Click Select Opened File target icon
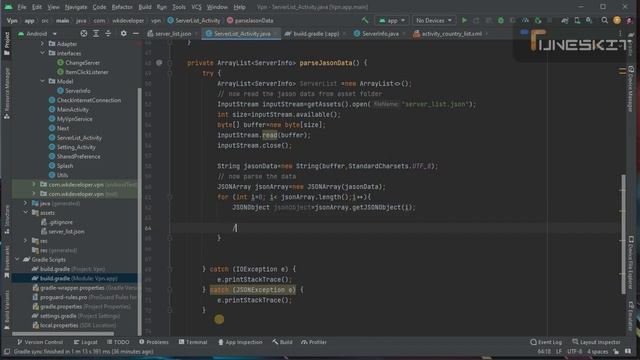Image resolution: width=640 pixels, height=360 pixels. pyautogui.click(x=84, y=33)
